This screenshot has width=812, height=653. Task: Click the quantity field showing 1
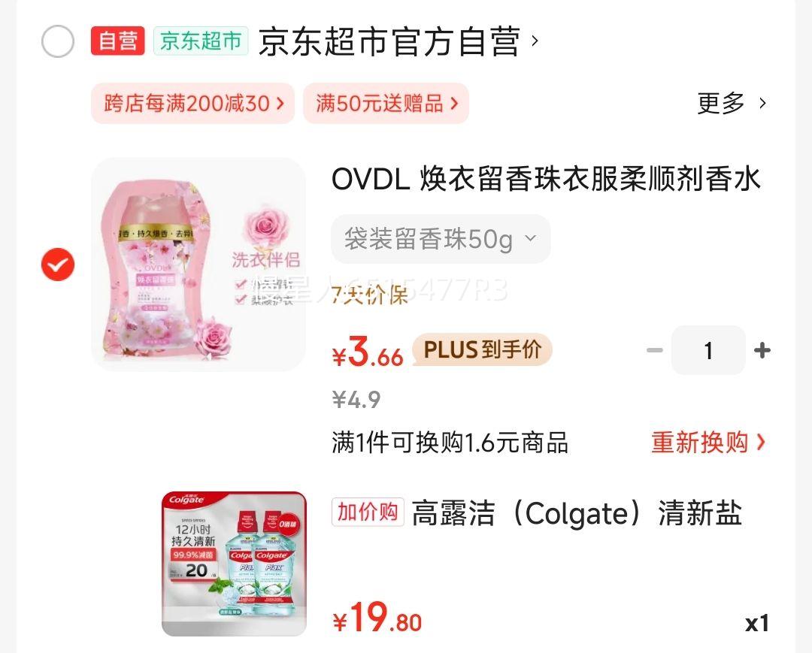(708, 350)
